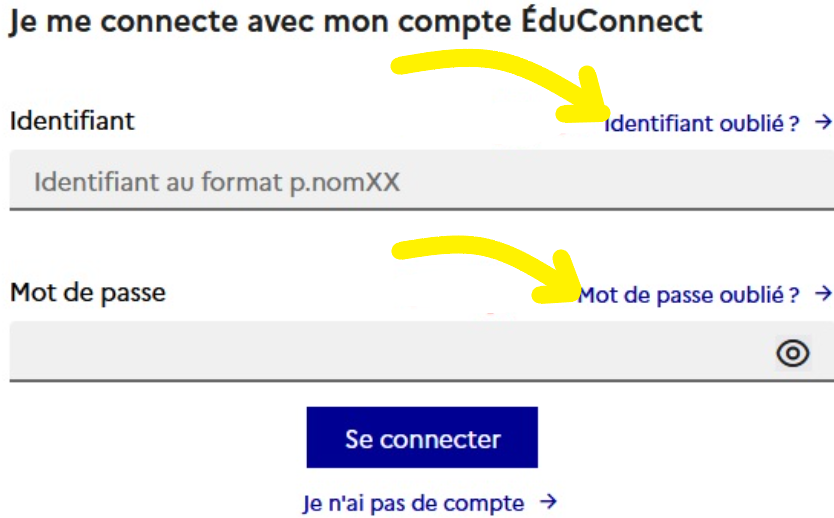
Task: Click the upper yellow arrow annotation
Action: (500, 85)
